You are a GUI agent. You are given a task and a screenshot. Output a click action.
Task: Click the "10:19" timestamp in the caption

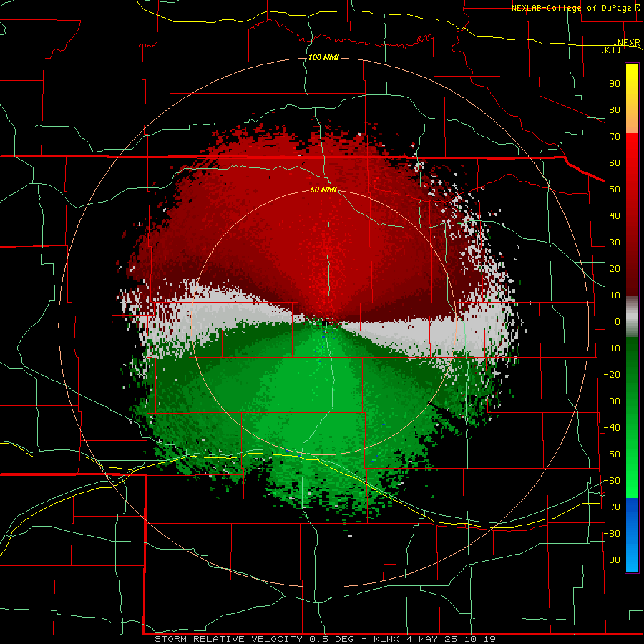pyautogui.click(x=479, y=639)
